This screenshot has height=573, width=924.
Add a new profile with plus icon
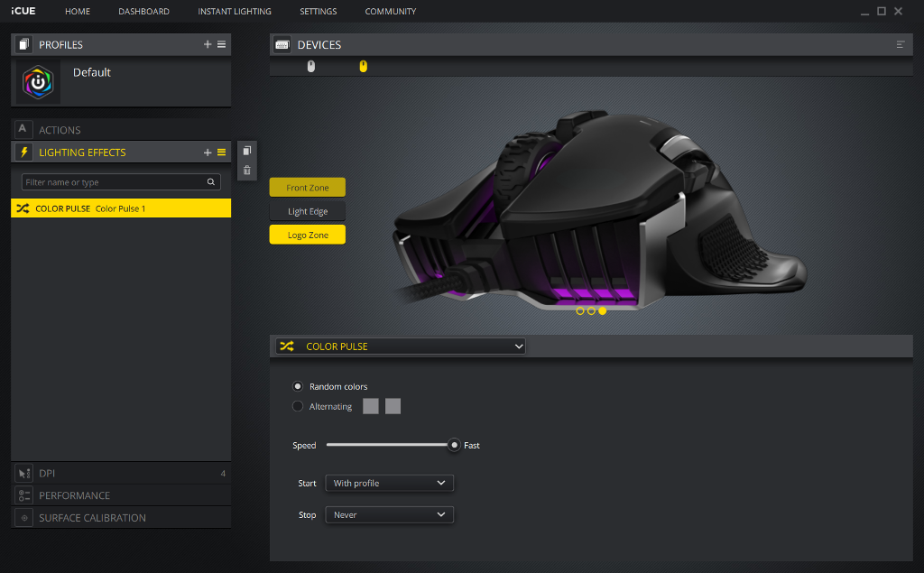point(208,44)
